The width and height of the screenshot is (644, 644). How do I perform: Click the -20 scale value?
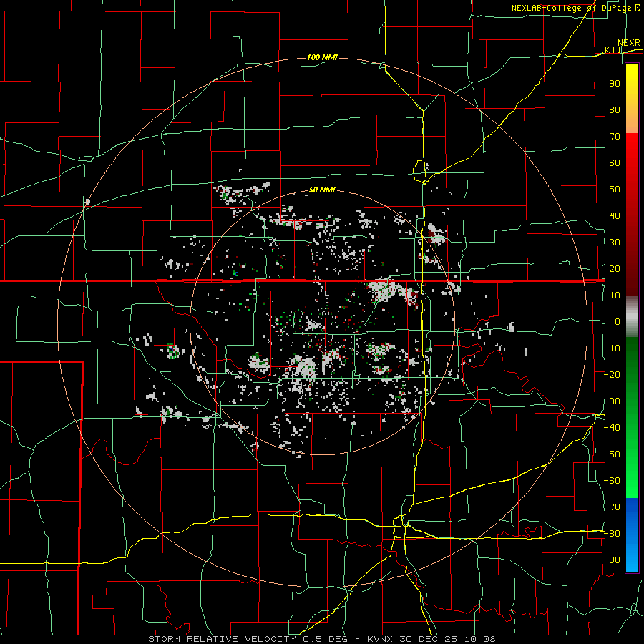coord(612,375)
